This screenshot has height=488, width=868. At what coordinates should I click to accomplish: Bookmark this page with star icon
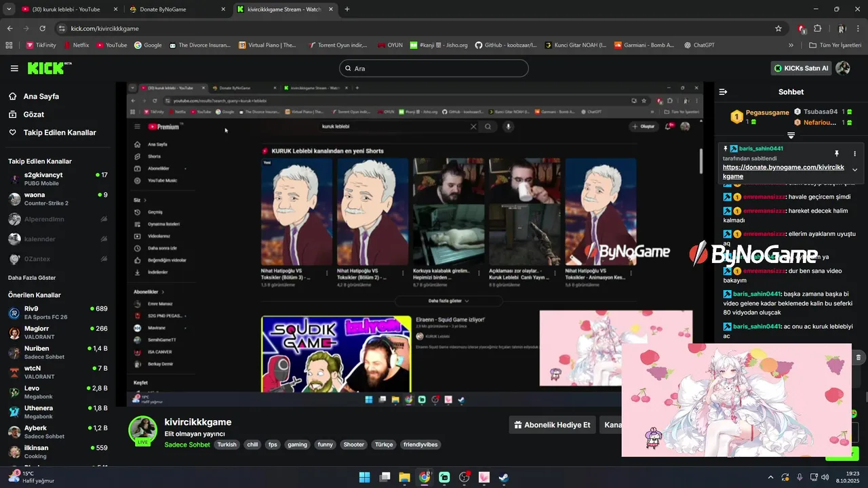[x=778, y=28]
